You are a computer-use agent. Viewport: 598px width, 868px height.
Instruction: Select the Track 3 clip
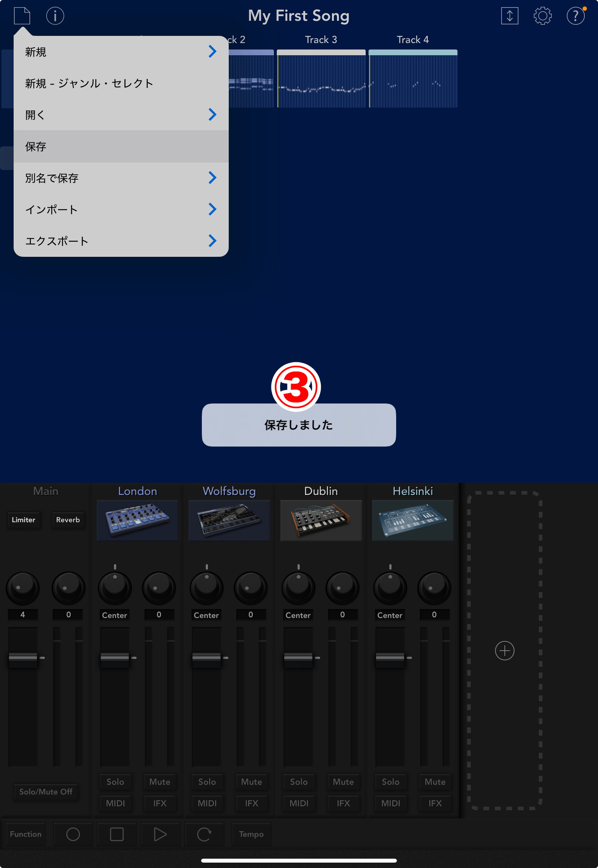tap(321, 79)
